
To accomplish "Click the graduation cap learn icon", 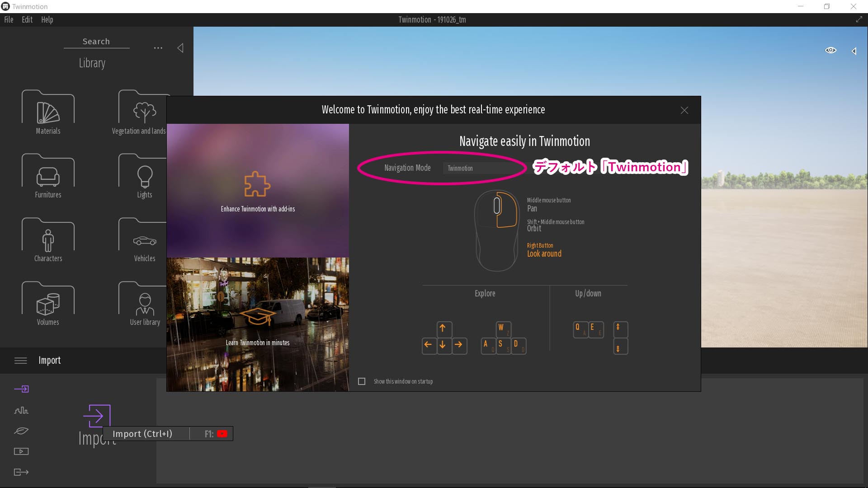I will (x=257, y=316).
